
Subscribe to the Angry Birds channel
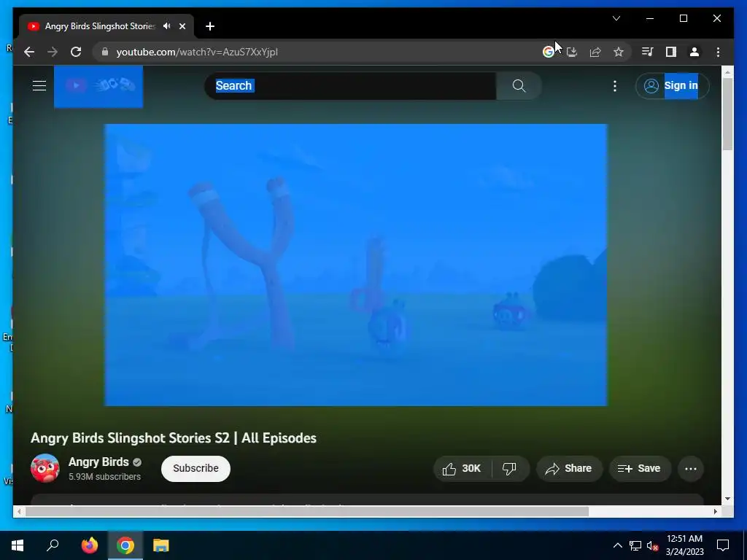coord(196,469)
